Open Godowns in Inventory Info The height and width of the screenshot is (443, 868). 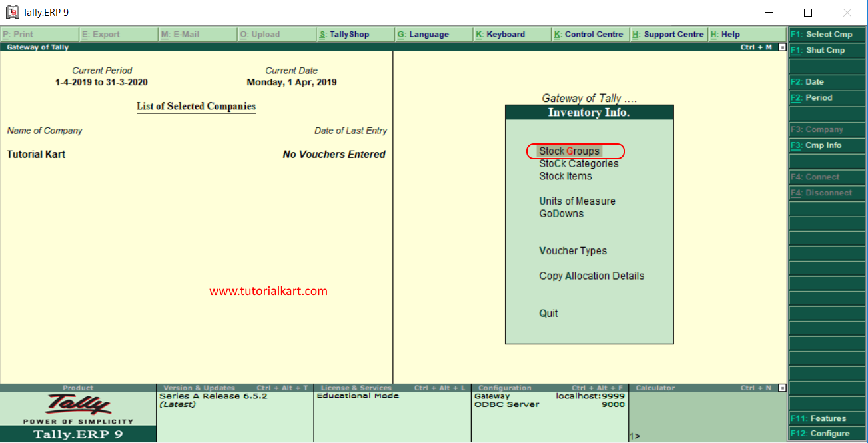click(x=562, y=214)
